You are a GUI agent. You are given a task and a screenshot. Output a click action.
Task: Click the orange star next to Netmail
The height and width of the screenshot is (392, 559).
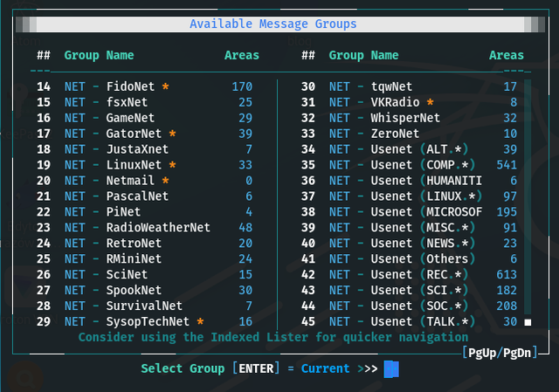165,181
